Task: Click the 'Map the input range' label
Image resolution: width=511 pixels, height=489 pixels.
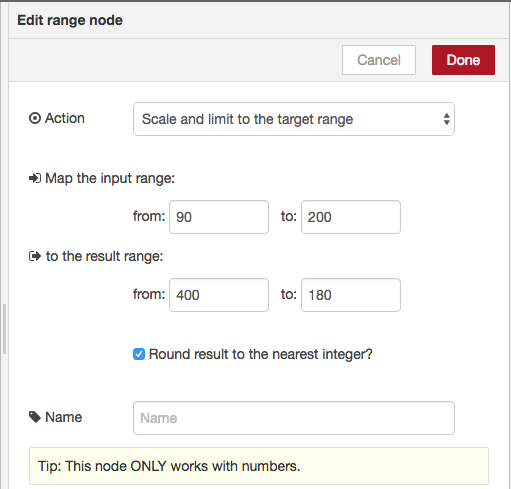Action: [x=110, y=178]
